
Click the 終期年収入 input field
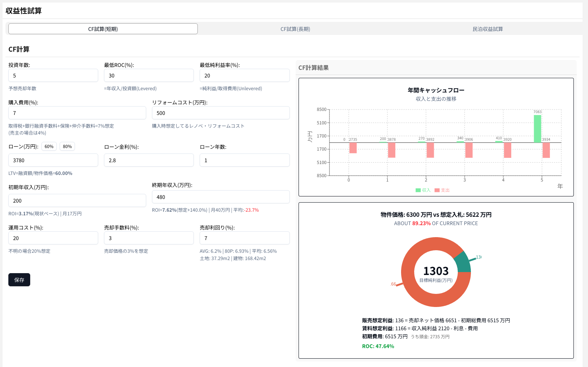click(221, 197)
